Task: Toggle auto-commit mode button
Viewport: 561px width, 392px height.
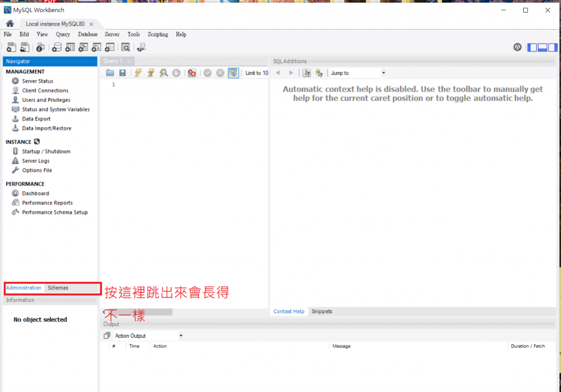Action: 233,73
